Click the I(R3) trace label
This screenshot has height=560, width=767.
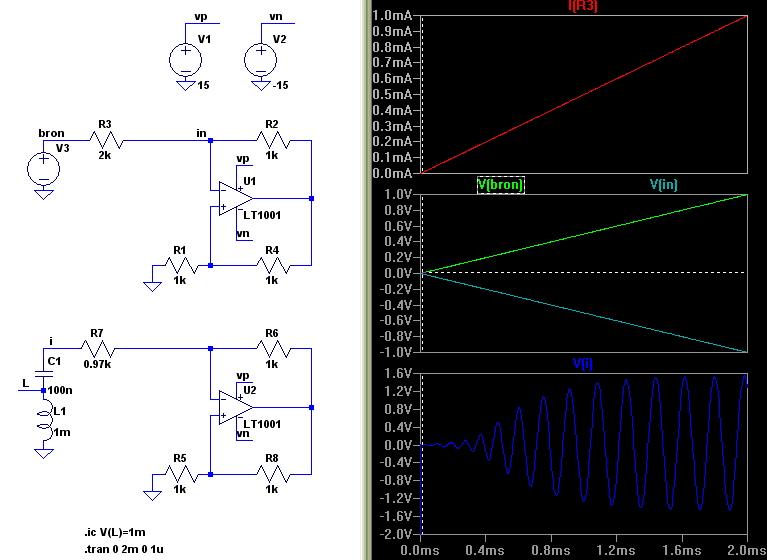click(x=584, y=8)
